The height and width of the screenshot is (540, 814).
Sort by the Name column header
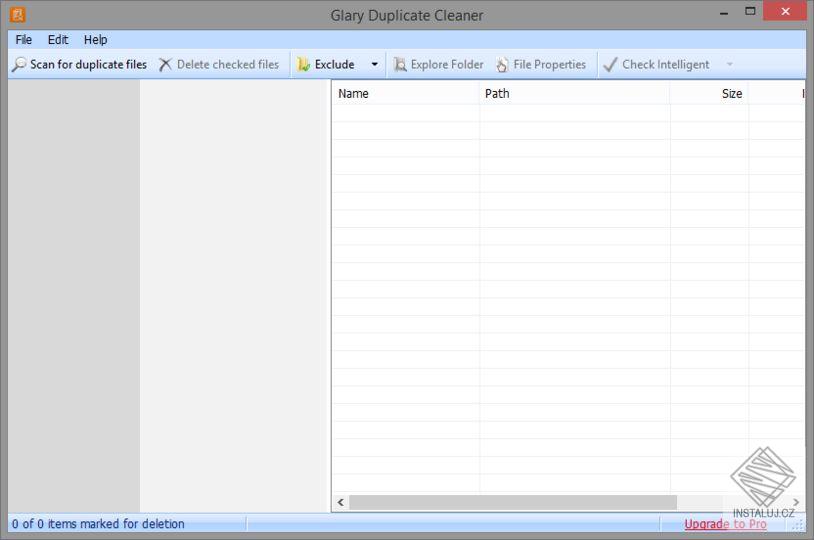point(405,93)
